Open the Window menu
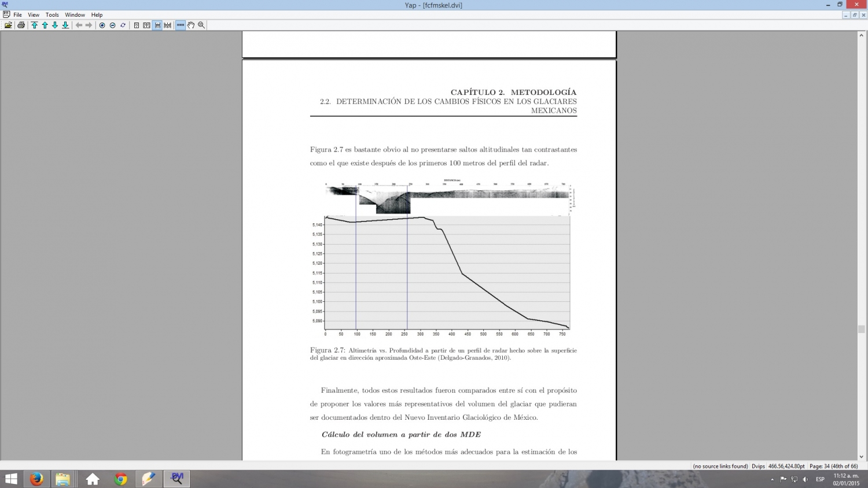The width and height of the screenshot is (868, 488). [x=75, y=15]
